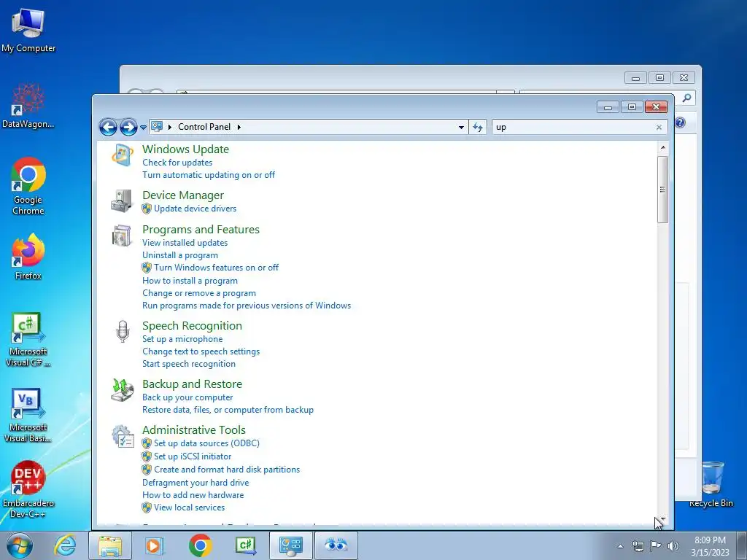Switch to the Control Panel taskbar button

click(x=290, y=545)
